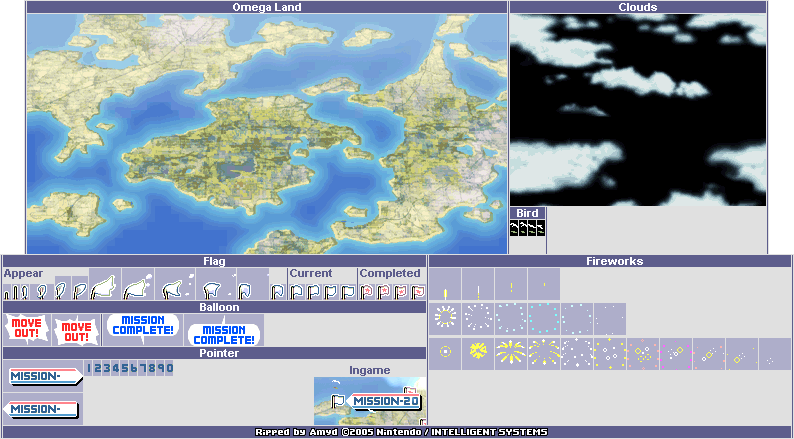Select the white dotted ring firework
Screen dimensions: 794x439
[445, 318]
